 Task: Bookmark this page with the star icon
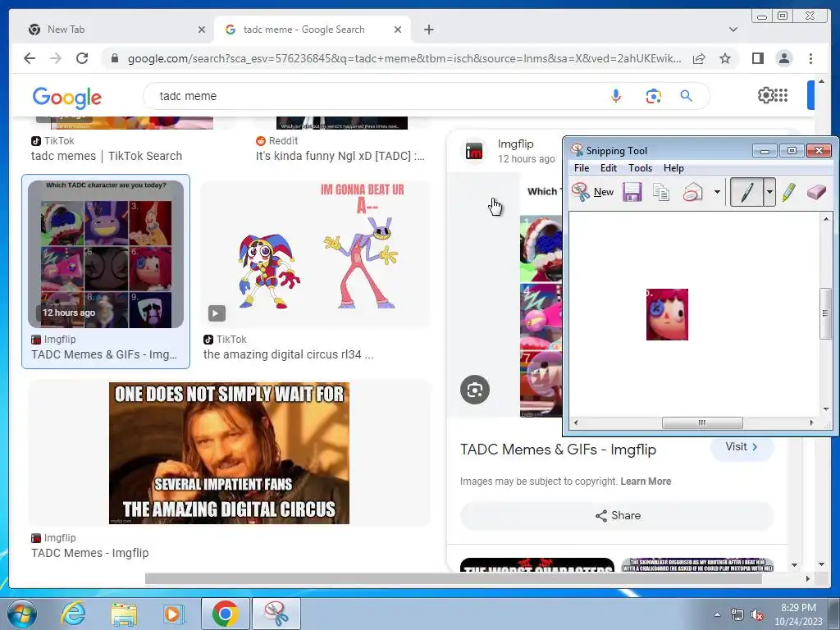tap(725, 58)
